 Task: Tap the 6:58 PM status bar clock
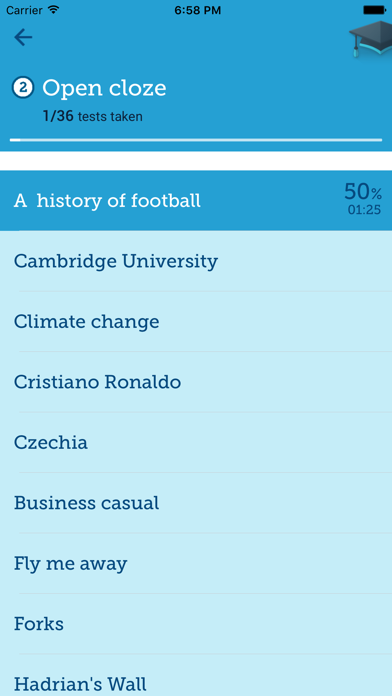(x=198, y=10)
